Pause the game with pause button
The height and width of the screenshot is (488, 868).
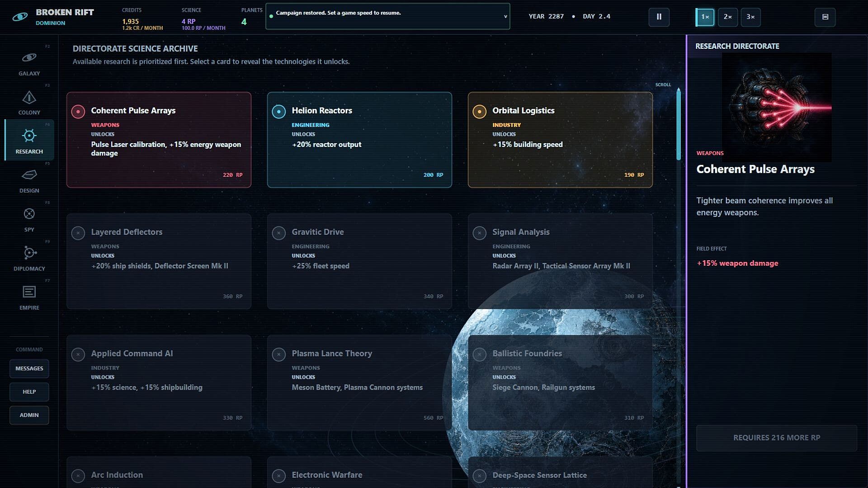(x=659, y=17)
